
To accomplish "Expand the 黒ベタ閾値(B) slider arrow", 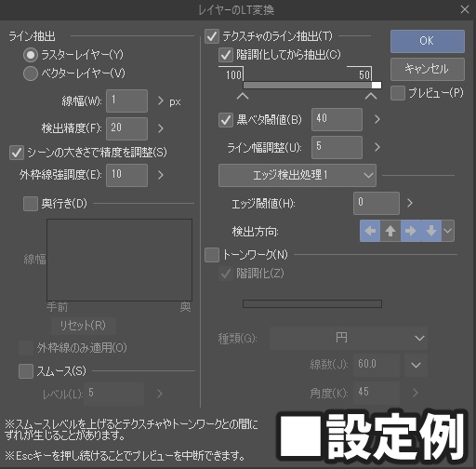I will click(377, 119).
